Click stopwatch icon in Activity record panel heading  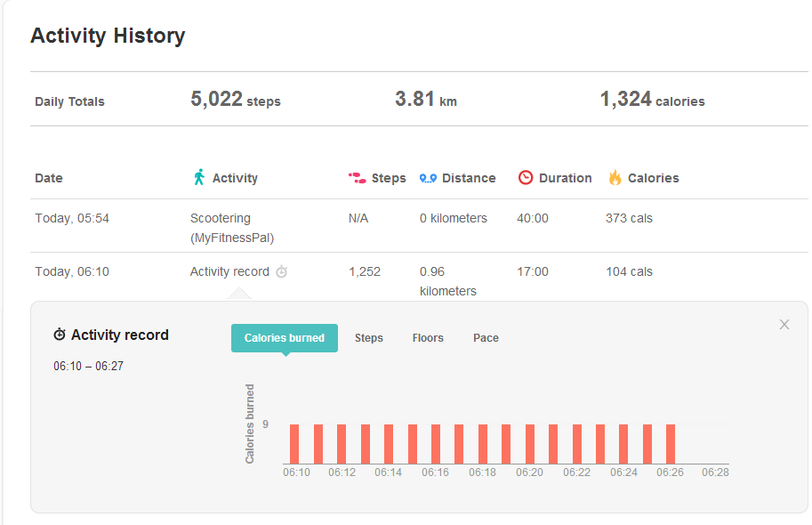pyautogui.click(x=60, y=335)
